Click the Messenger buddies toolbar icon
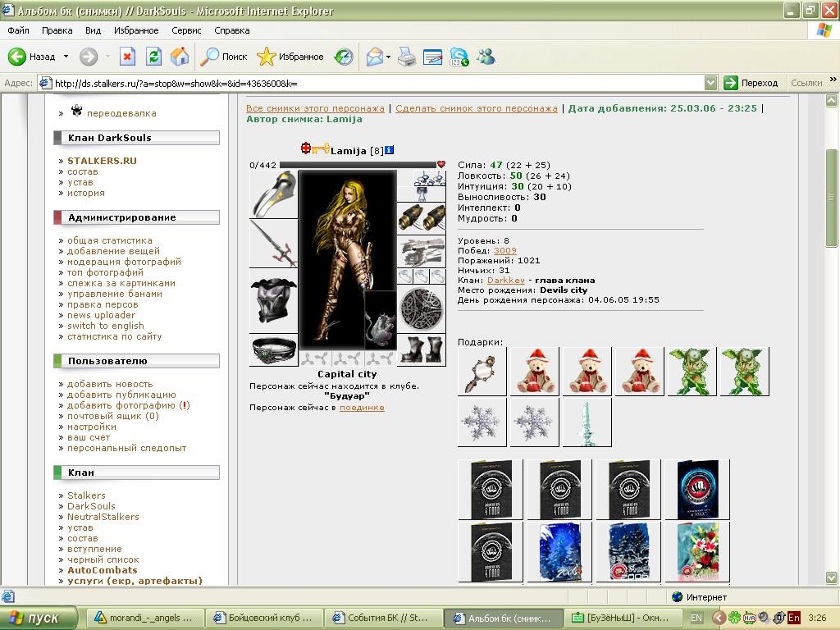 pyautogui.click(x=486, y=57)
